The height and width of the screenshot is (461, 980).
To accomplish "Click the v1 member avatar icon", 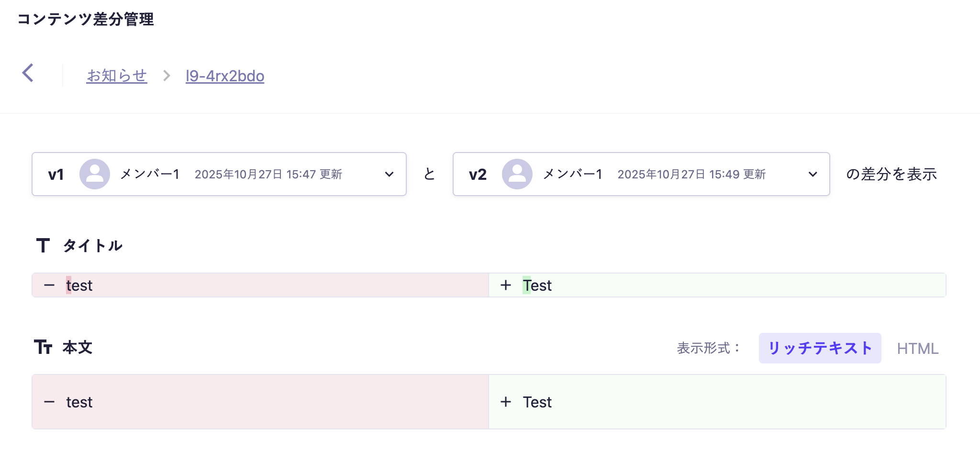I will (x=94, y=174).
